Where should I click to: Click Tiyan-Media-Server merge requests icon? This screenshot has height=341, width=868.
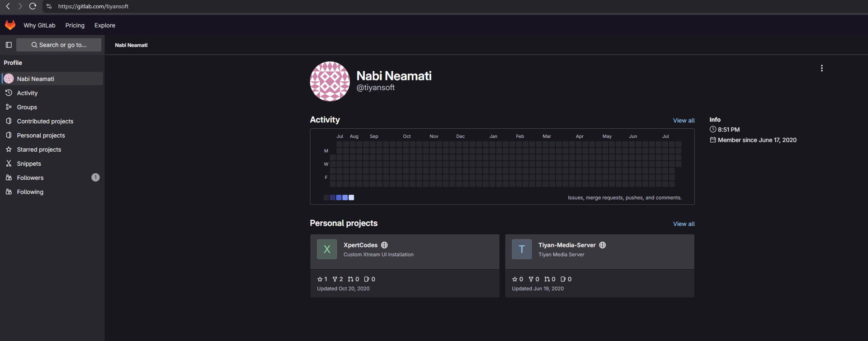point(547,279)
